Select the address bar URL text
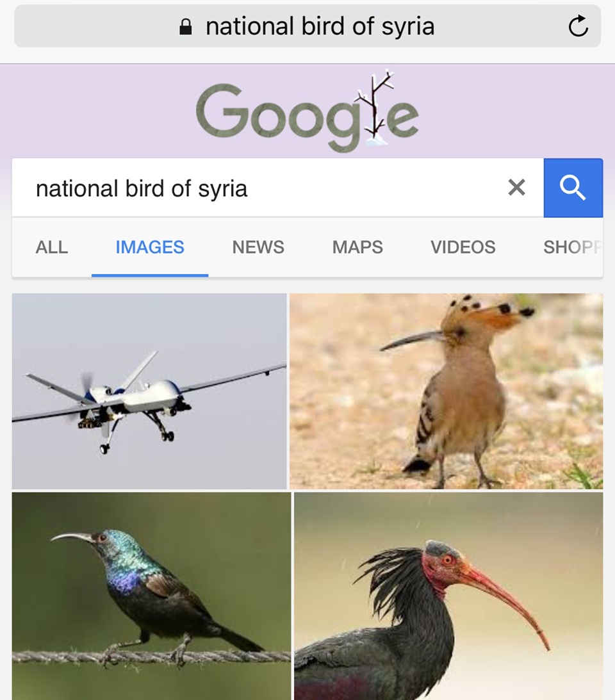Viewport: 615px width, 700px height. (x=320, y=26)
